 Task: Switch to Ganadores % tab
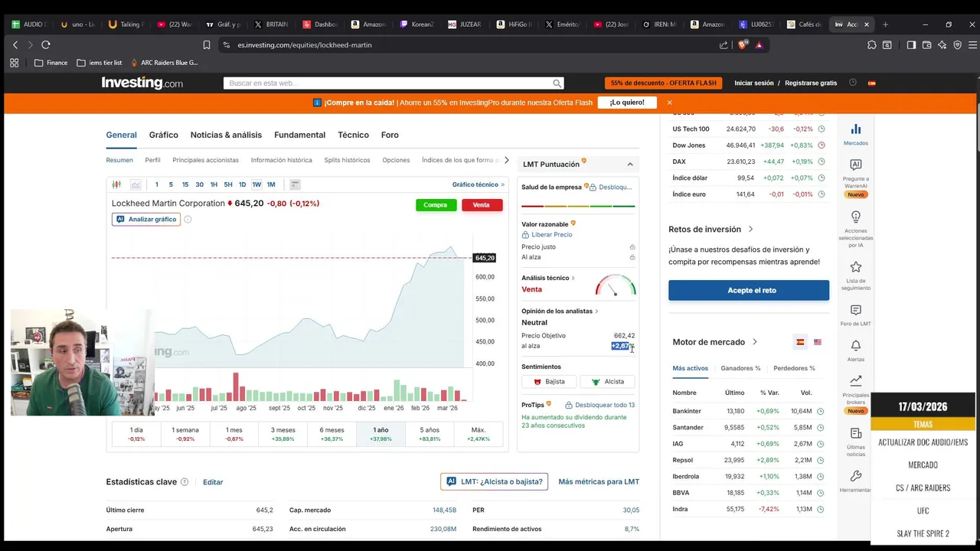(x=740, y=368)
